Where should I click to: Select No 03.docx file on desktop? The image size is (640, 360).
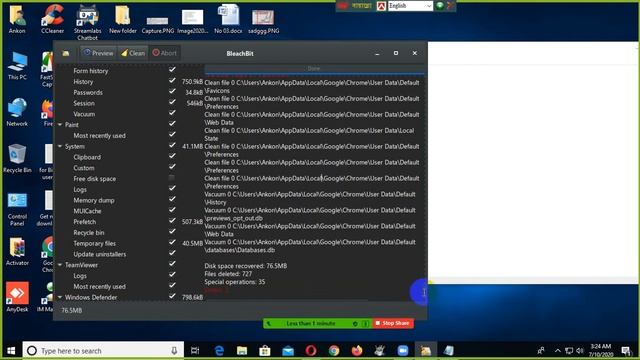(228, 19)
